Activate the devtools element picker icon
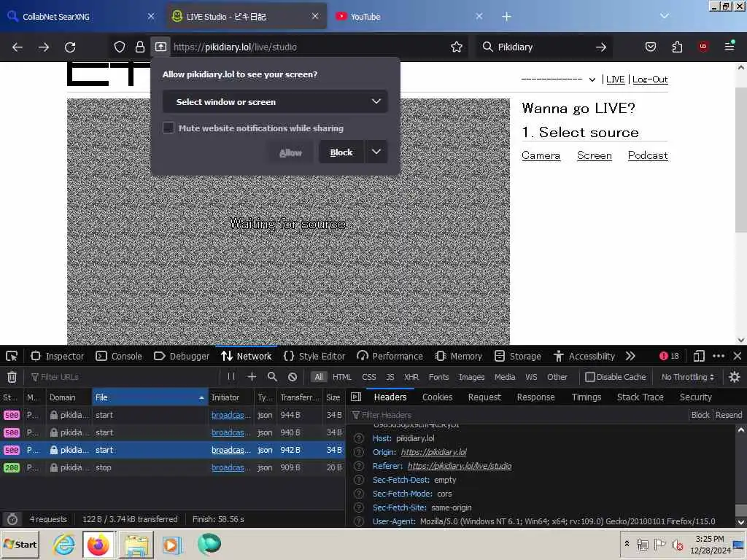The width and height of the screenshot is (747, 560). [x=12, y=356]
